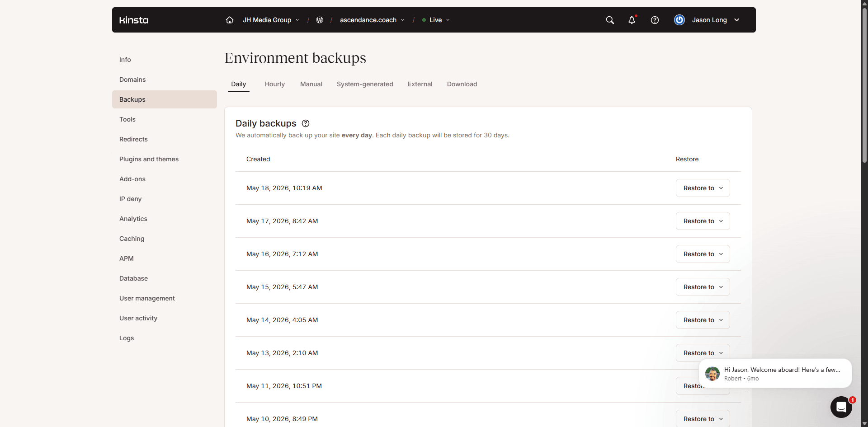This screenshot has width=868, height=427.
Task: Open Restore to for May 16, 2026 backup
Action: (x=703, y=254)
